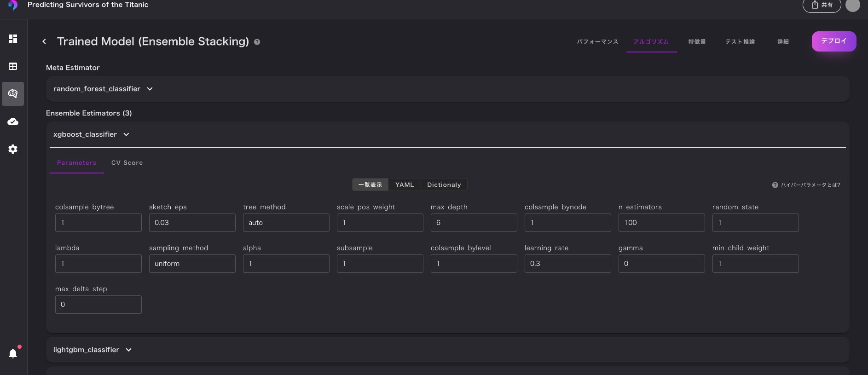The width and height of the screenshot is (868, 375).
Task: Open notifications bell icon
Action: (x=13, y=353)
